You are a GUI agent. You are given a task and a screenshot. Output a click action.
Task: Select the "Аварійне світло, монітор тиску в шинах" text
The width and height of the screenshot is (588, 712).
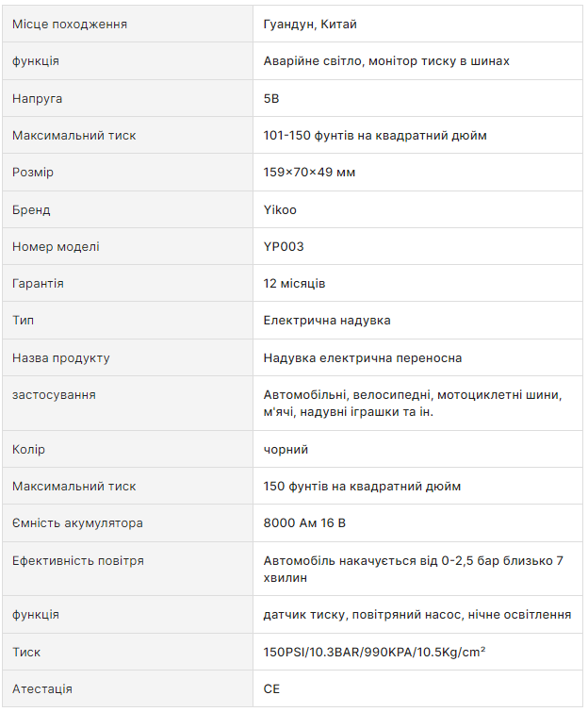[x=386, y=60]
